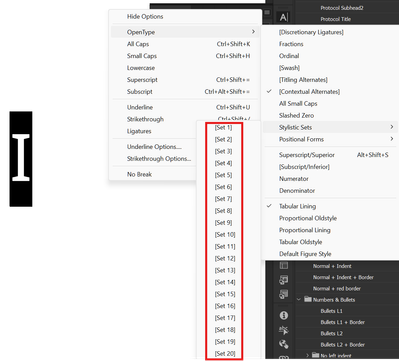Click the Numbers & Bullets folder icon
The width and height of the screenshot is (399, 361).
click(308, 299)
